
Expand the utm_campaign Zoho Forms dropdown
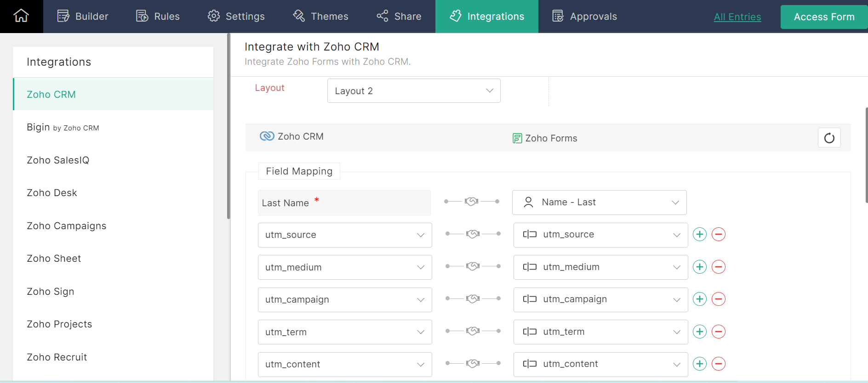(x=600, y=299)
